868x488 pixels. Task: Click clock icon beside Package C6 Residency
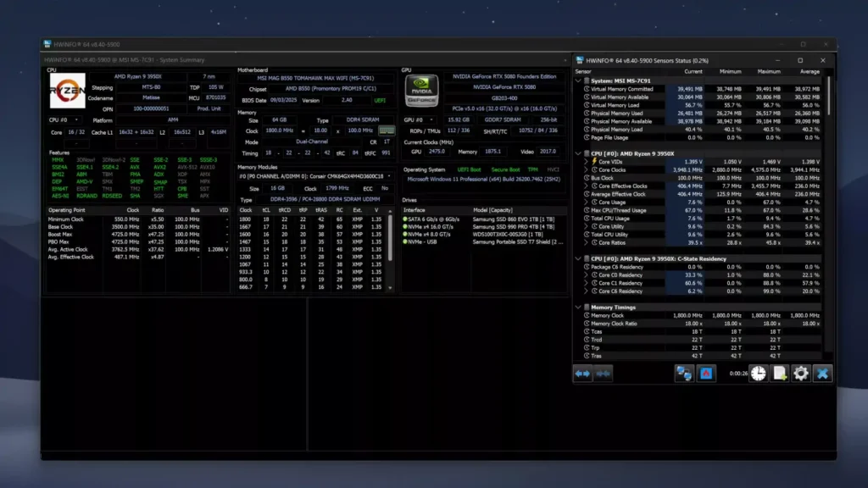(x=587, y=267)
